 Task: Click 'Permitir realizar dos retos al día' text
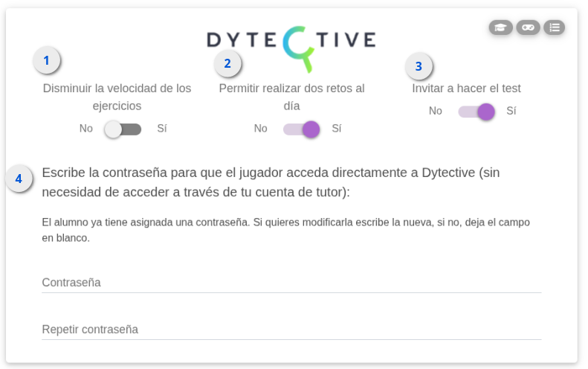(291, 97)
